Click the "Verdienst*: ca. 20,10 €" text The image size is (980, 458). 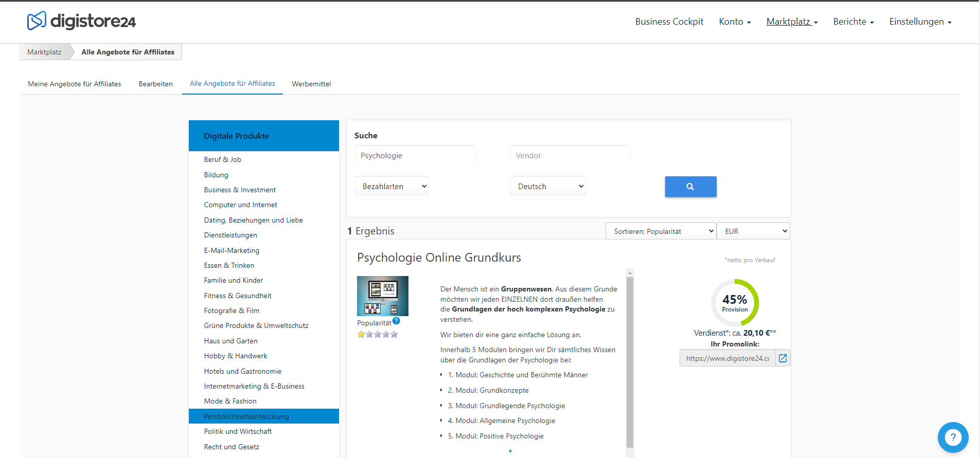pos(735,333)
